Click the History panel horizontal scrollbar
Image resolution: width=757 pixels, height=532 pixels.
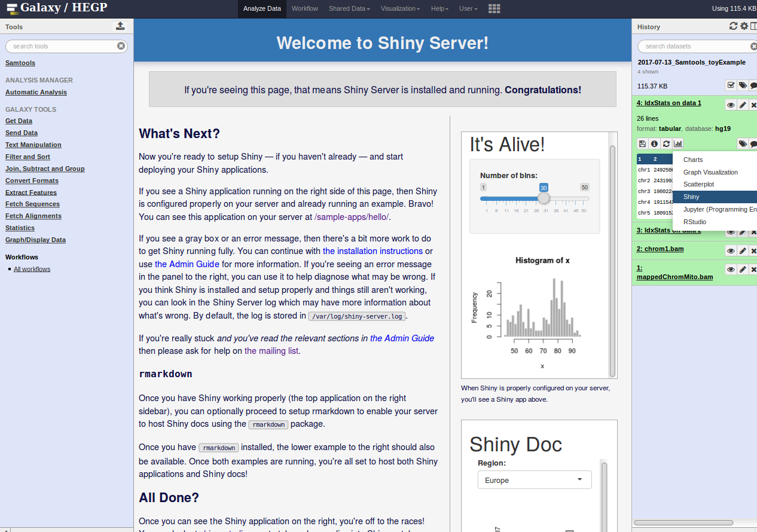click(x=684, y=522)
